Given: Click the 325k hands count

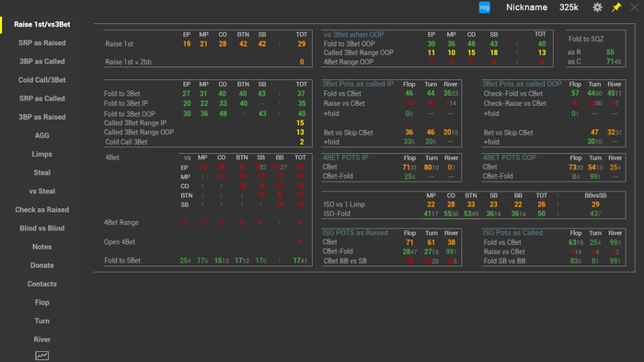Looking at the screenshot, I should tap(569, 7).
